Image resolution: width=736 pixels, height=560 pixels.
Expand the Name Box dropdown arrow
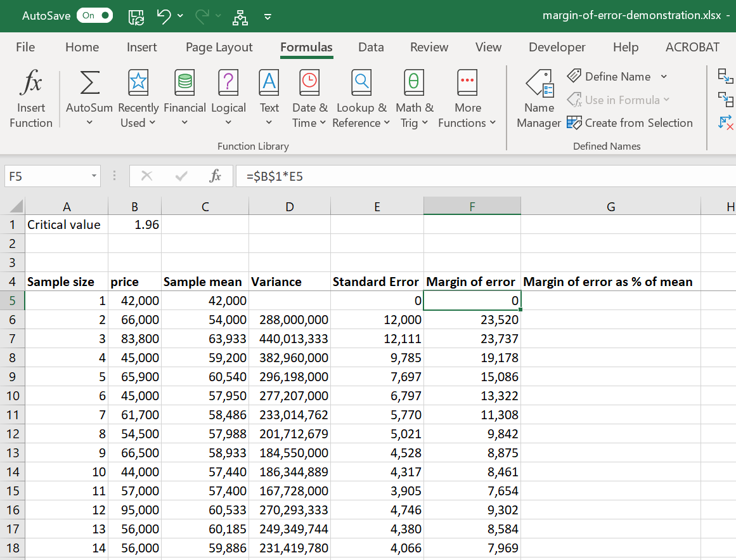coord(94,176)
